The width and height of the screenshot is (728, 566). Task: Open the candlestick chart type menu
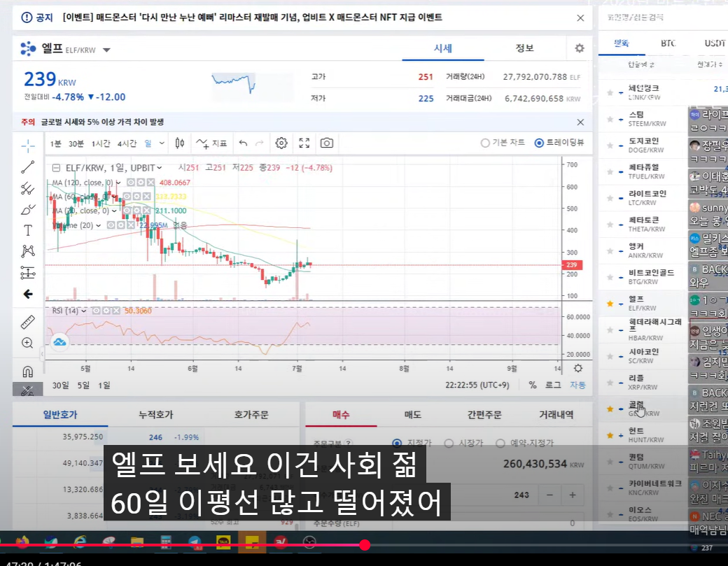[180, 143]
